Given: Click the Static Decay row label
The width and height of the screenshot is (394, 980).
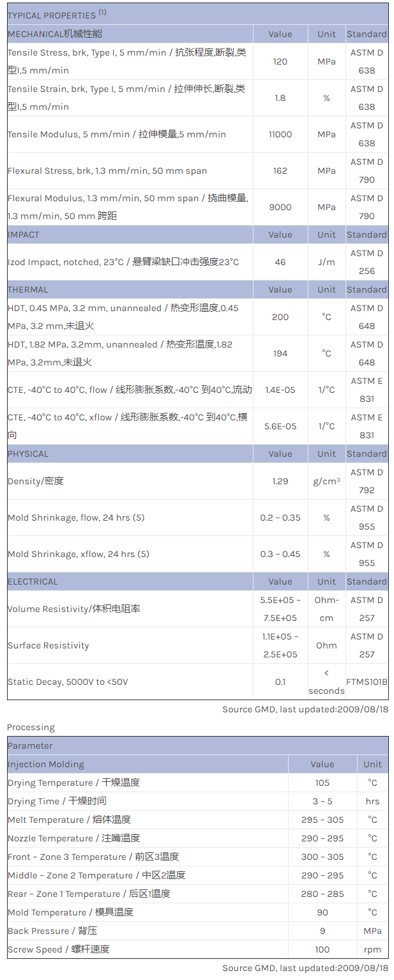Looking at the screenshot, I should [x=68, y=682].
